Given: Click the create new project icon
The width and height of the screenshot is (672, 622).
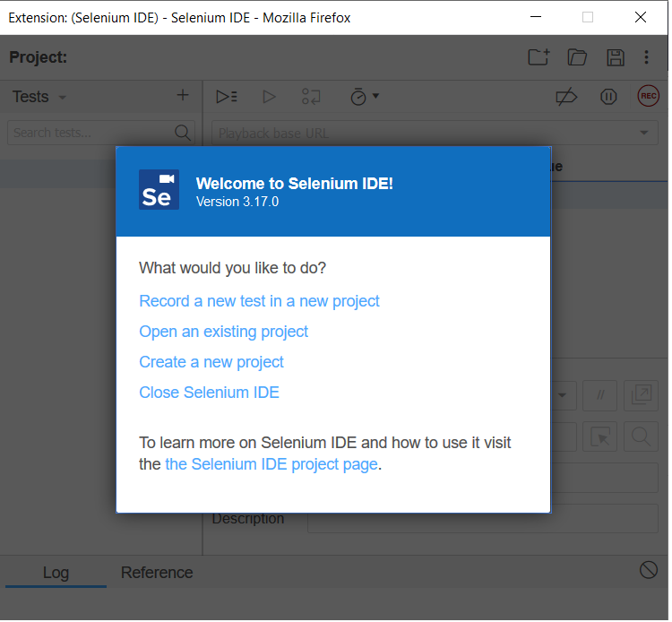Looking at the screenshot, I should 538,57.
